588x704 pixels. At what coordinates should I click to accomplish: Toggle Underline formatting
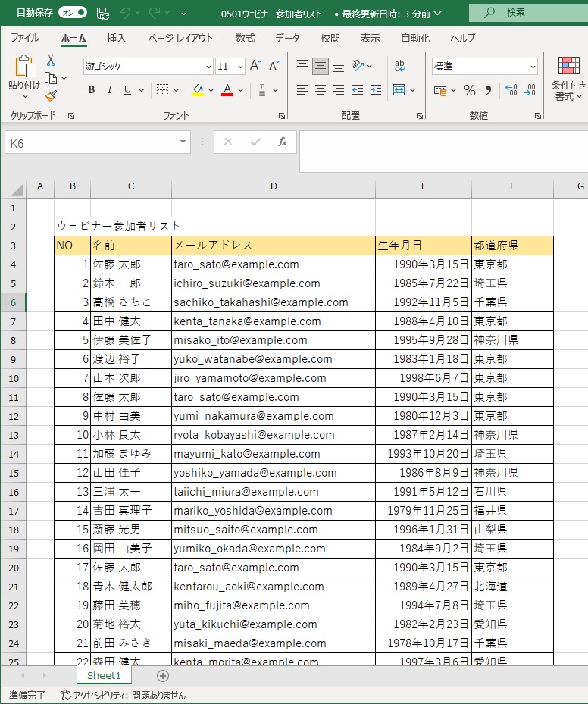[x=127, y=90]
